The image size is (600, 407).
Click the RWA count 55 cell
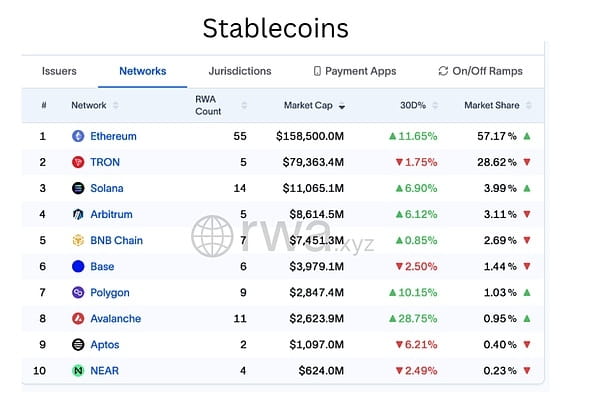(x=240, y=136)
